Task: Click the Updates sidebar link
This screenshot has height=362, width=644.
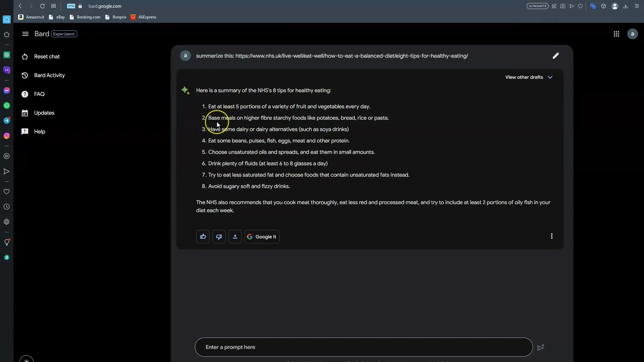Action: point(44,112)
